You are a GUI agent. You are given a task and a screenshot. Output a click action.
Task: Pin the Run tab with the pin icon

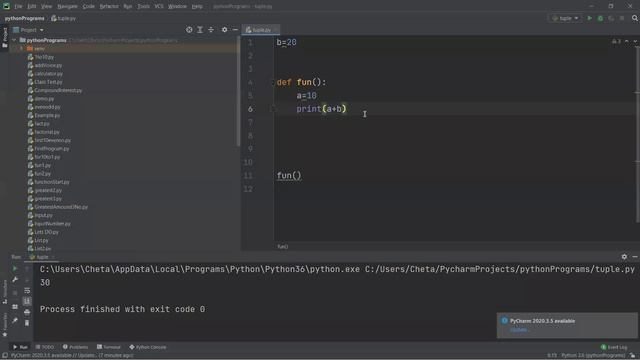tap(15, 321)
